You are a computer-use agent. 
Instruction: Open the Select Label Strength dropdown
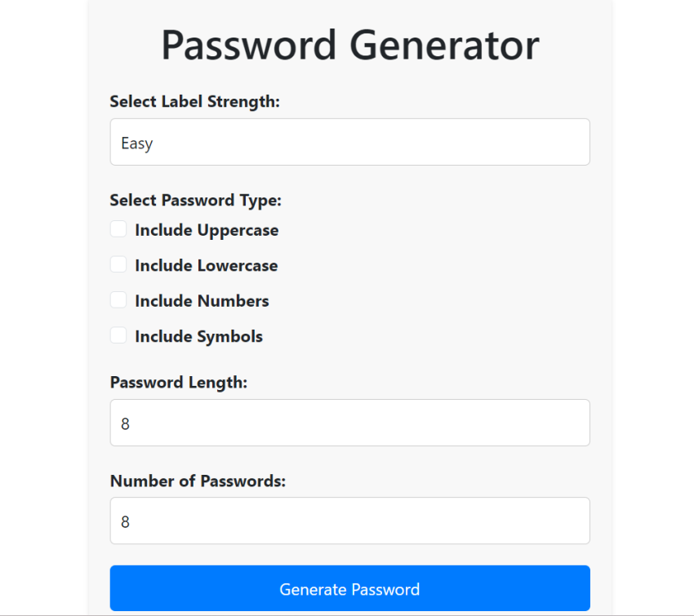click(349, 143)
